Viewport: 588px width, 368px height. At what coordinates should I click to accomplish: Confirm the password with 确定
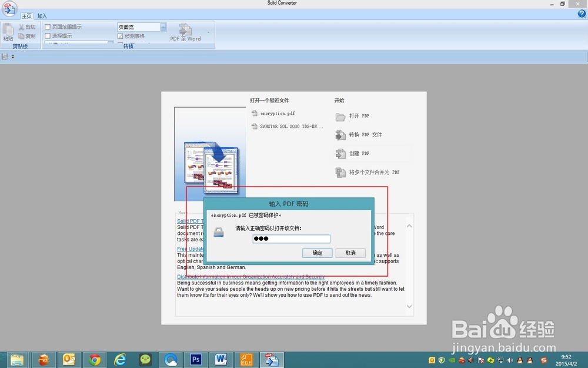coord(318,253)
